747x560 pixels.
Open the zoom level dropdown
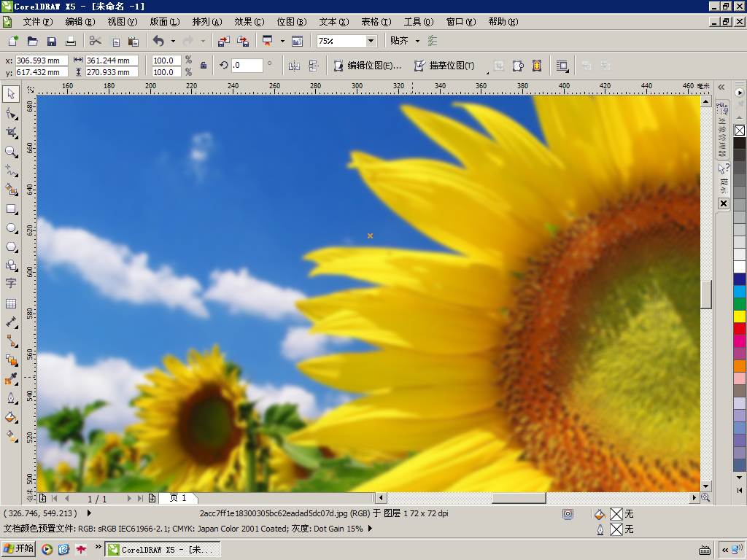tap(371, 41)
